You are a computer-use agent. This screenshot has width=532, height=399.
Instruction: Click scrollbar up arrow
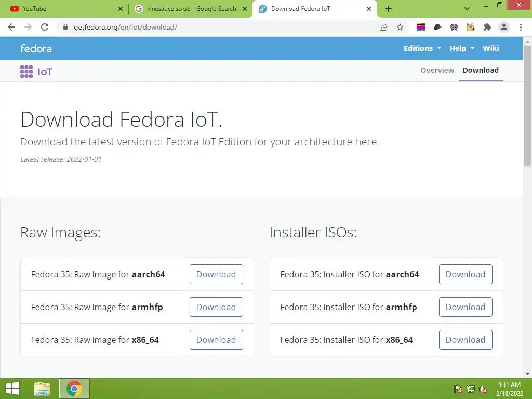(527, 41)
